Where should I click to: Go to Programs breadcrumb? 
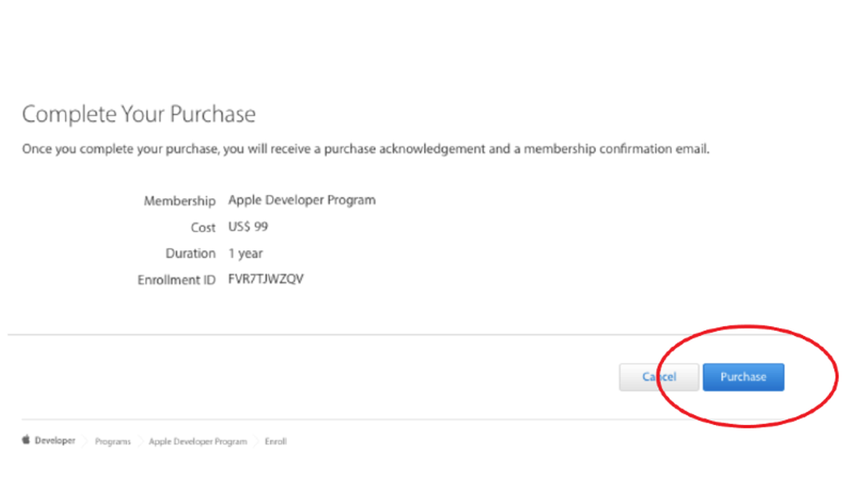113,442
